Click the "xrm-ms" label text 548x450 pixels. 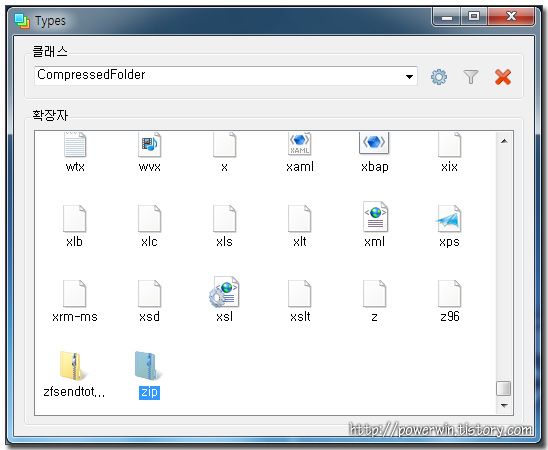(74, 317)
